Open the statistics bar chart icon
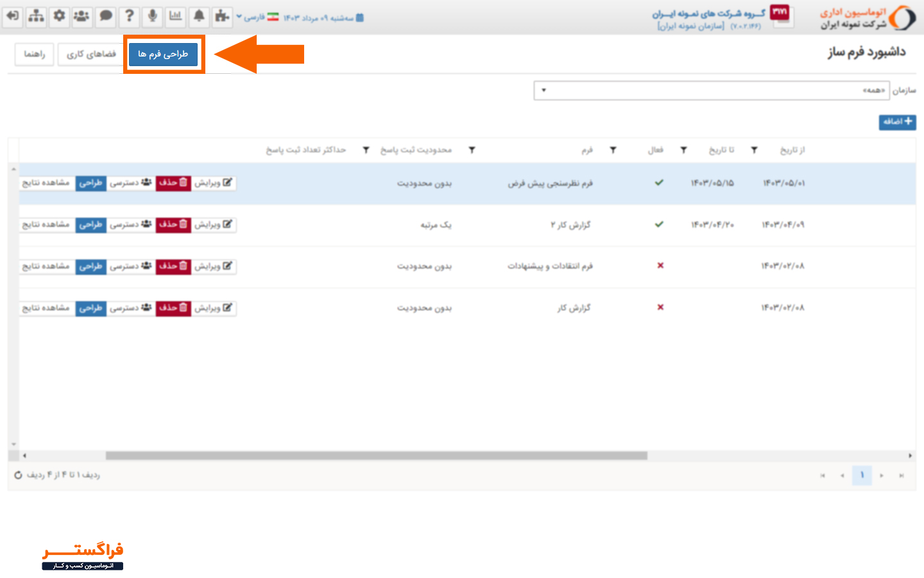The width and height of the screenshot is (924, 578). [175, 17]
